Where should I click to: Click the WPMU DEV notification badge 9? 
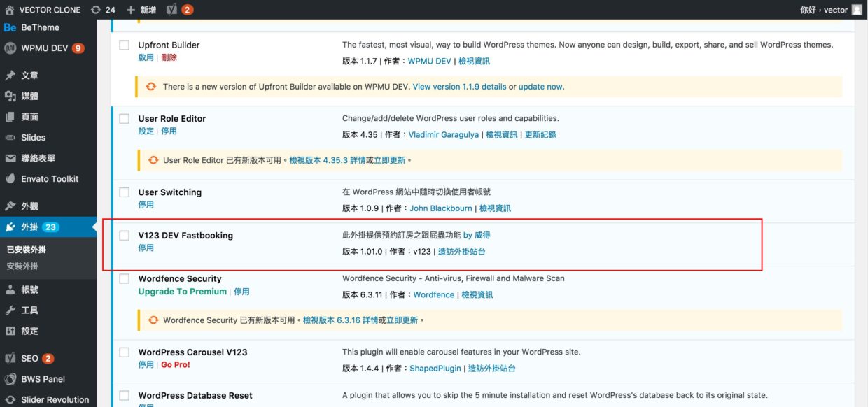click(x=78, y=48)
